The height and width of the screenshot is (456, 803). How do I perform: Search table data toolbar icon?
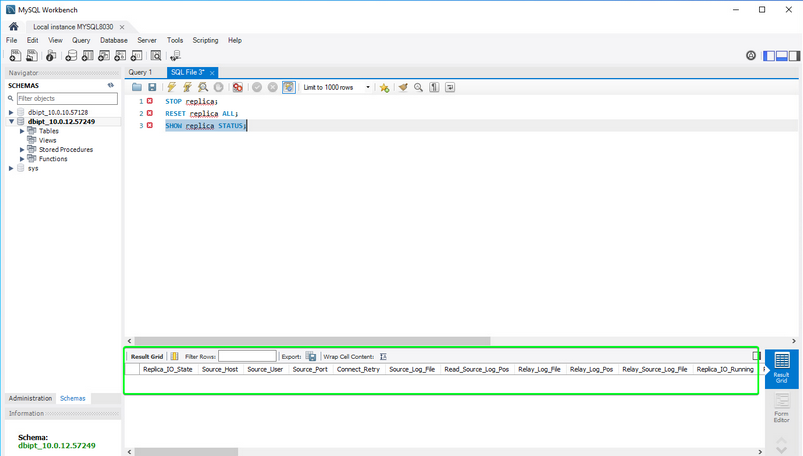click(x=156, y=55)
